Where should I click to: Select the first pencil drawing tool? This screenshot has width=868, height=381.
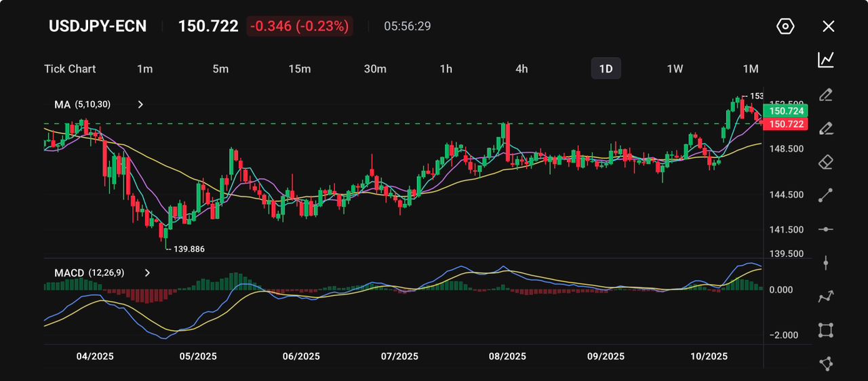coord(825,94)
